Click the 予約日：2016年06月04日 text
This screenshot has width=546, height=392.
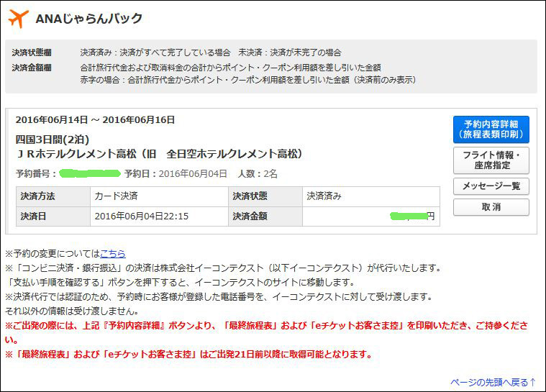[176, 173]
